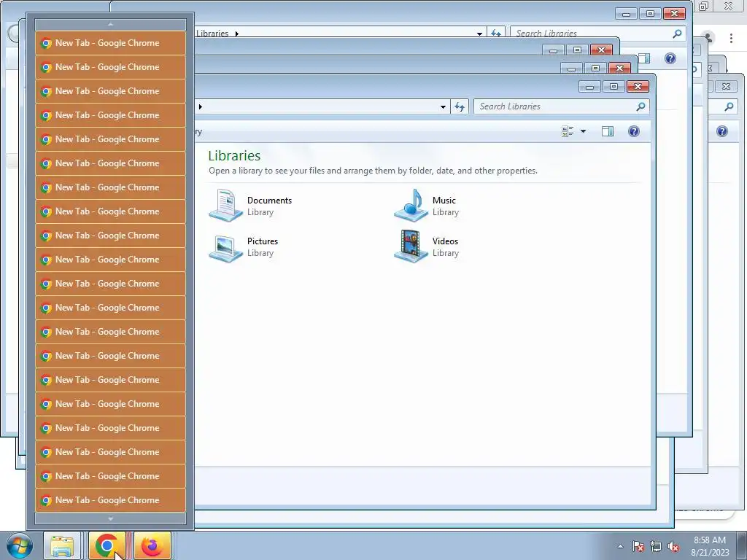Open address bar history dropdown in front window

(443, 106)
